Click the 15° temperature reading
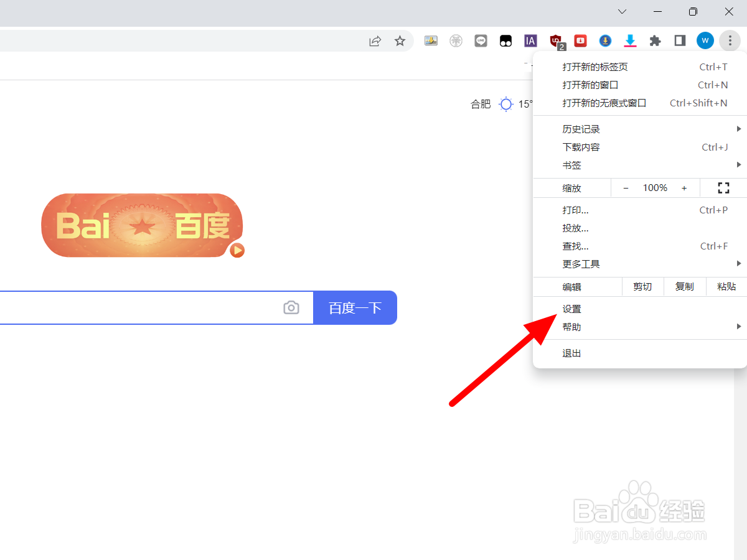This screenshot has height=560, width=747. (526, 104)
